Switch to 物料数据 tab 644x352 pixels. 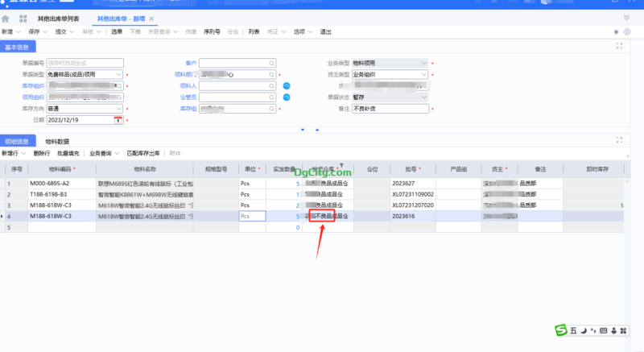click(57, 141)
